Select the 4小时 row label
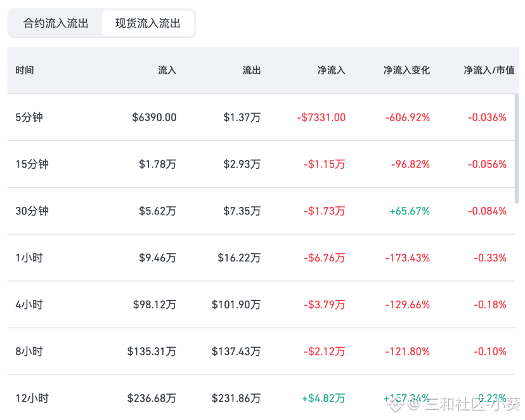Image resolution: width=525 pixels, height=420 pixels. coord(29,305)
